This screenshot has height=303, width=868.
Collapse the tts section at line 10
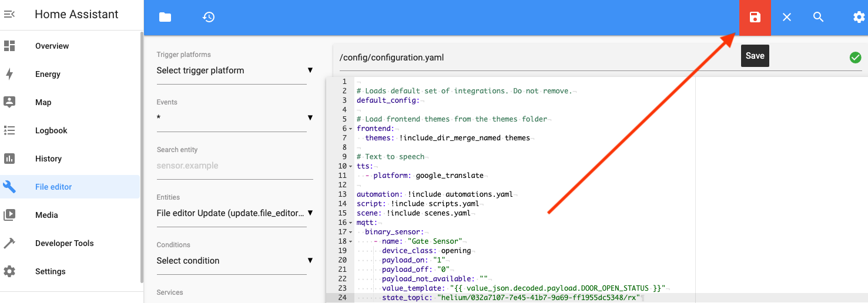(x=351, y=167)
